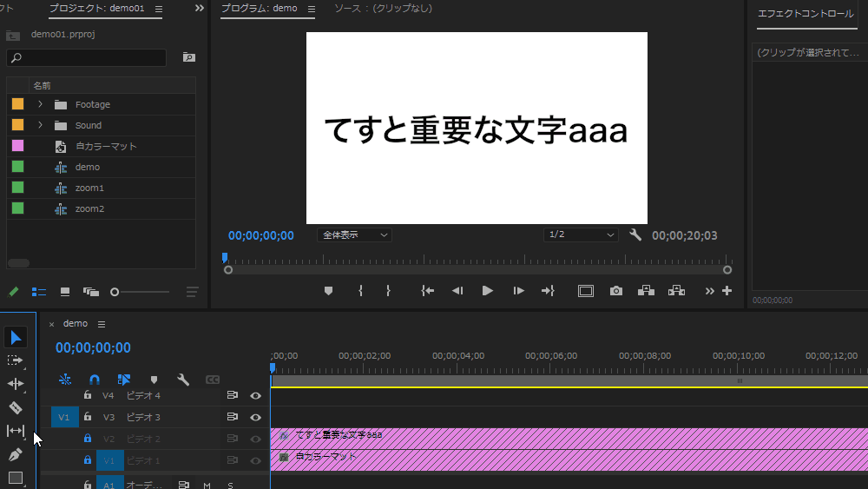Open Timeline Display Settings wrench
This screenshot has width=868, height=489.
(x=183, y=380)
